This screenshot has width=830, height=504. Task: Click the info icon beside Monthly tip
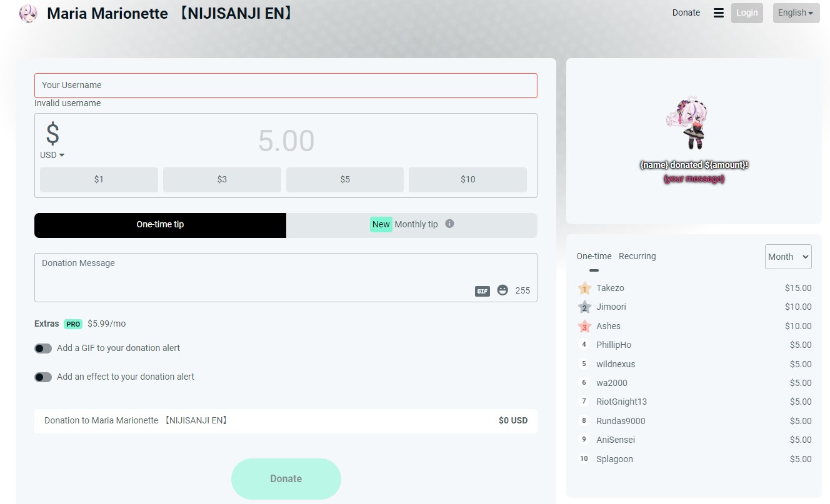coord(449,224)
